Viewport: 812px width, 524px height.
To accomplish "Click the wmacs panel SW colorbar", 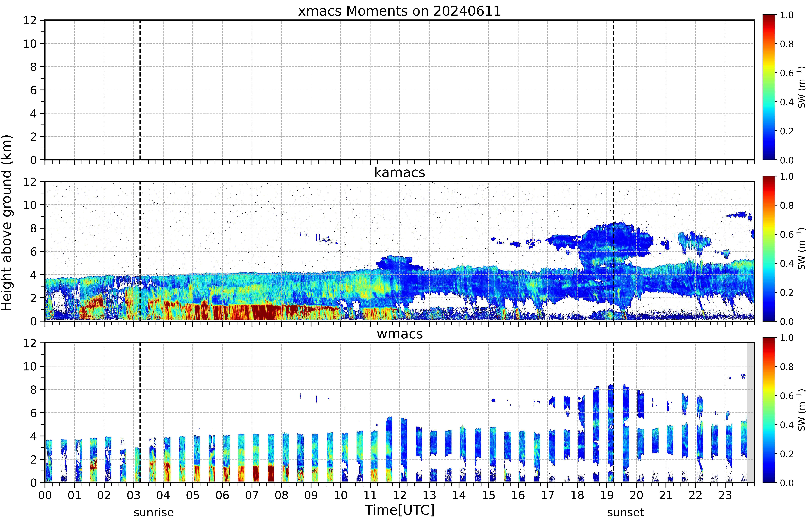I will point(769,410).
